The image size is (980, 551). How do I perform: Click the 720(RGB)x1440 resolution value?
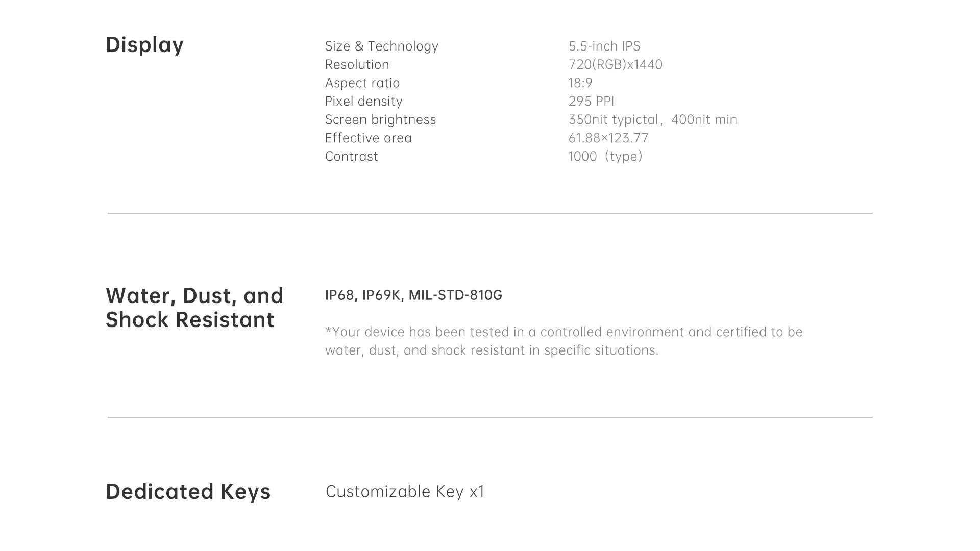coord(615,65)
